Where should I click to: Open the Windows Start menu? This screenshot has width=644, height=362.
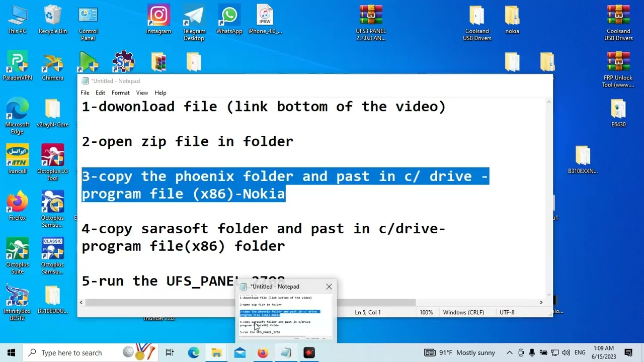pyautogui.click(x=11, y=353)
